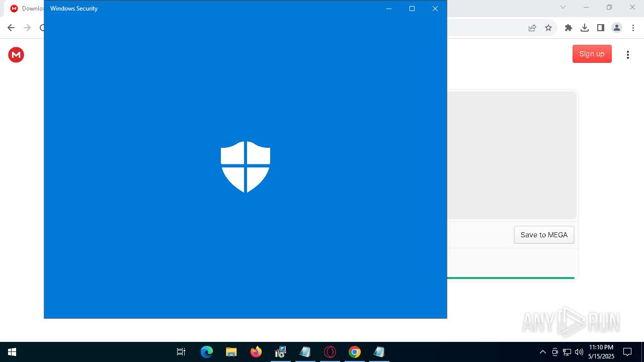Viewport: 644px width, 362px height.
Task: Bookmark this tab with the star icon
Action: tap(548, 28)
